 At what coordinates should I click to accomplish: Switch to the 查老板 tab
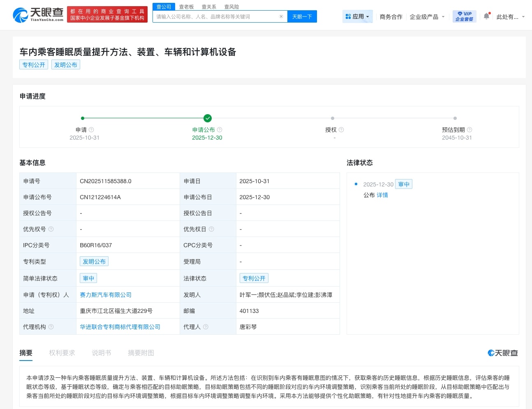tap(187, 7)
